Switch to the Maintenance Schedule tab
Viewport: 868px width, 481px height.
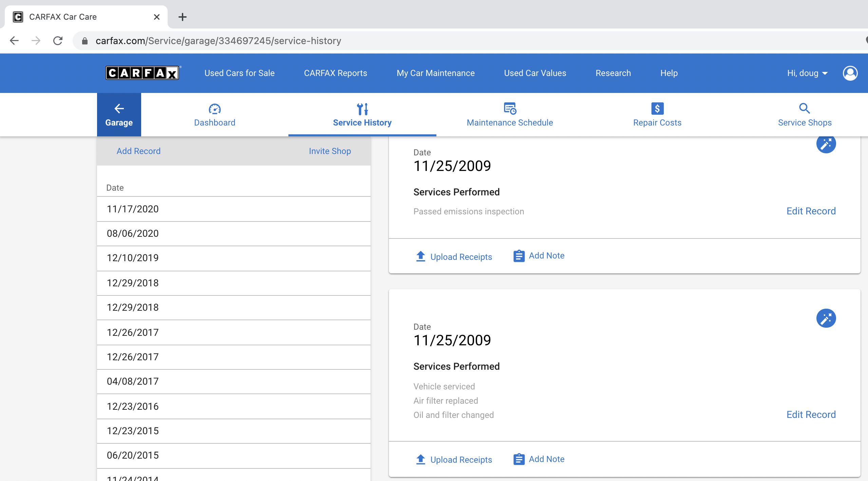(510, 115)
